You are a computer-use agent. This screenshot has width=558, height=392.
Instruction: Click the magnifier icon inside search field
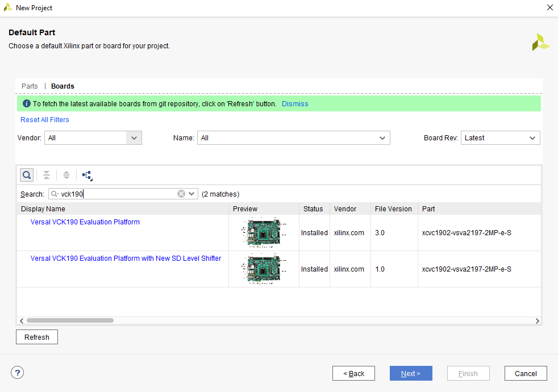(x=55, y=194)
